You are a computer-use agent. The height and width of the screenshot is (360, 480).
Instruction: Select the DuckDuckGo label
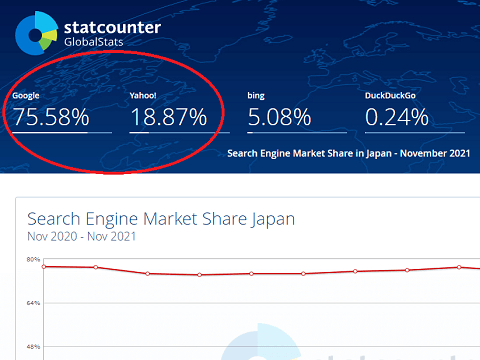coord(390,96)
